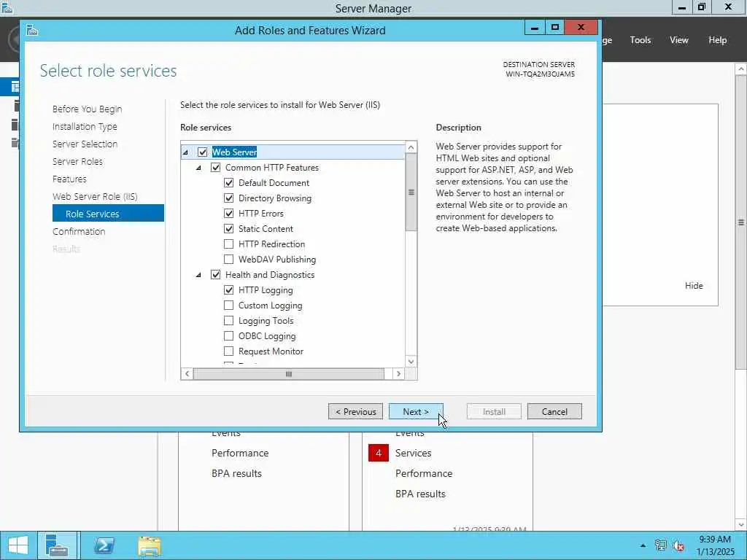Click BPA results under Services
The image size is (747, 560).
(x=420, y=494)
